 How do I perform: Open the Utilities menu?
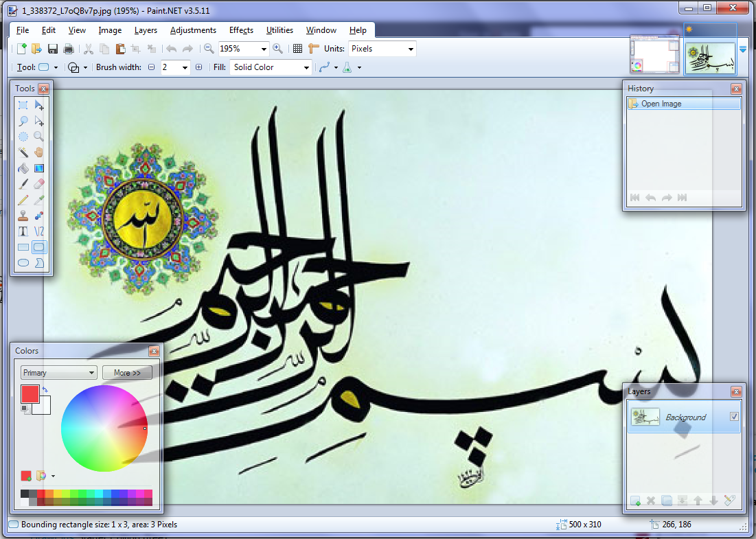[x=279, y=30]
